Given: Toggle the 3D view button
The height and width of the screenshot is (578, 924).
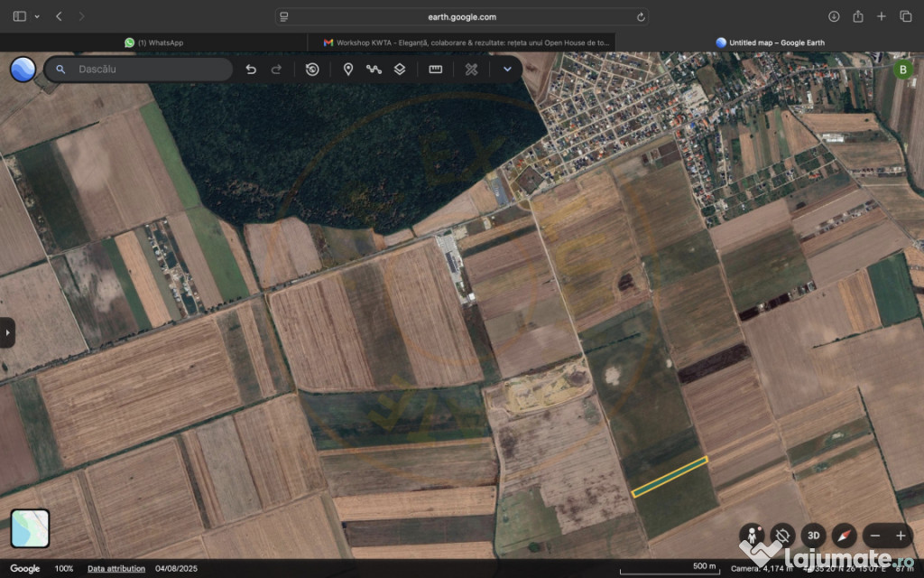Looking at the screenshot, I should [813, 535].
